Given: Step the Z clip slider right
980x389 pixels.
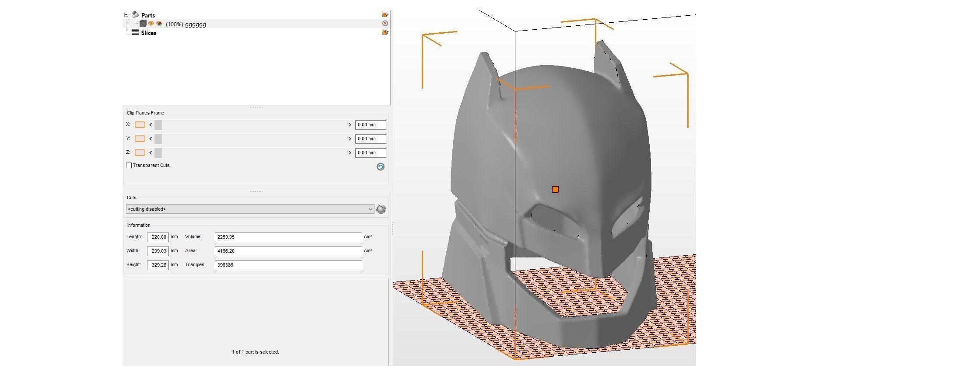Looking at the screenshot, I should [350, 153].
